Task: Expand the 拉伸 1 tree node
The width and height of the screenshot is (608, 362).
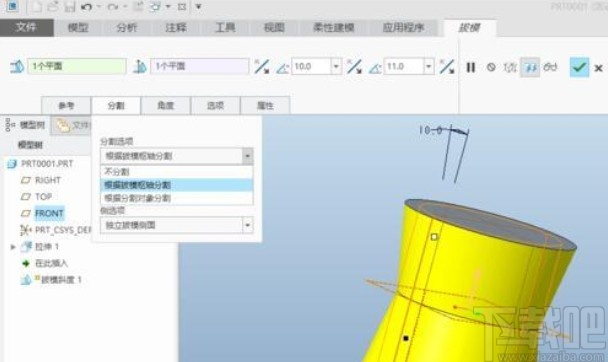Action: click(x=13, y=247)
